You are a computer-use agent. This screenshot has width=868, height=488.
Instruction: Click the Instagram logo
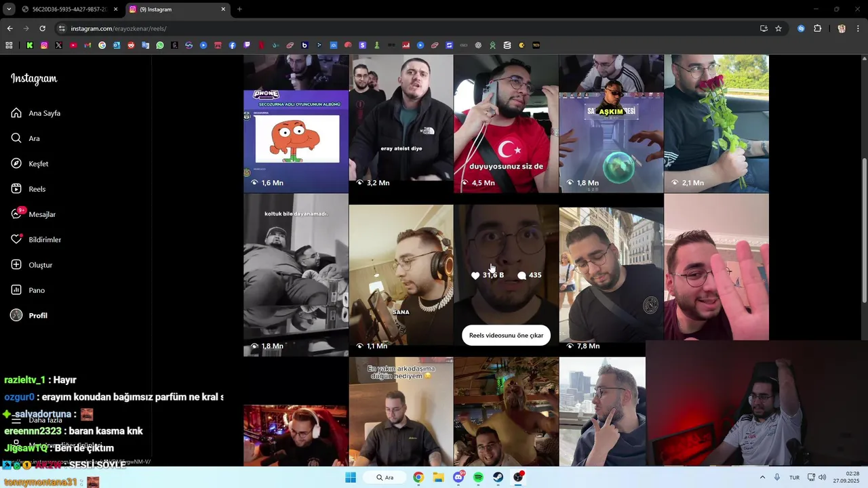point(34,79)
